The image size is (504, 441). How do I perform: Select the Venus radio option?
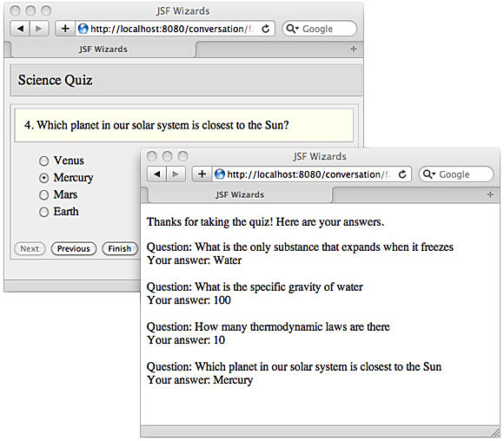(x=43, y=161)
